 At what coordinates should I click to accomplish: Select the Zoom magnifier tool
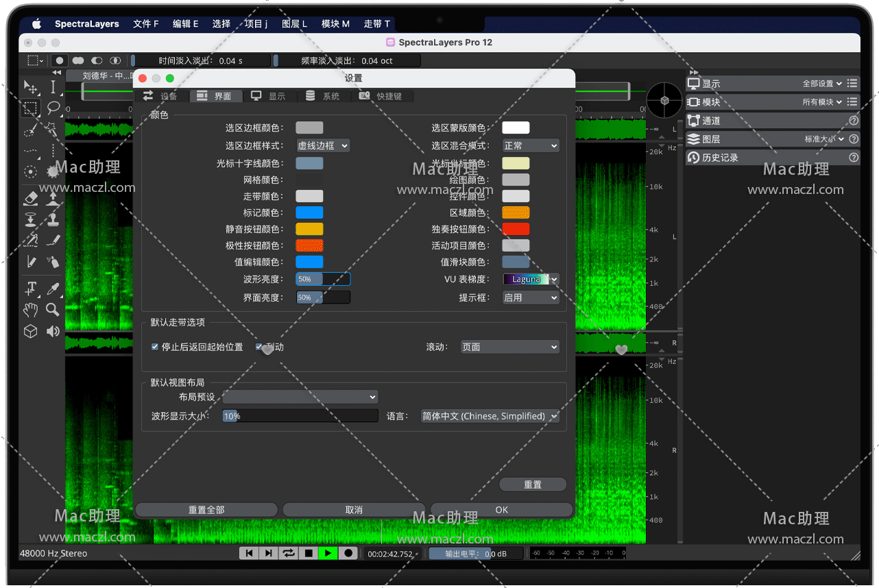pos(53,310)
